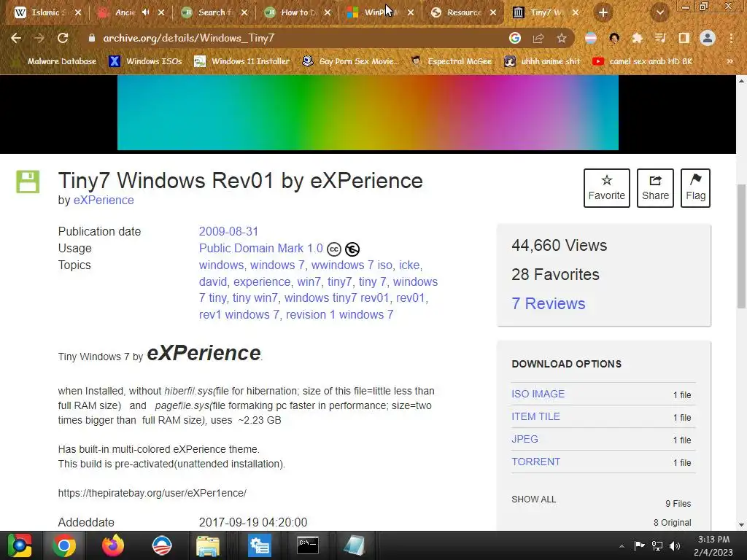Open the side panel icon

click(x=684, y=38)
